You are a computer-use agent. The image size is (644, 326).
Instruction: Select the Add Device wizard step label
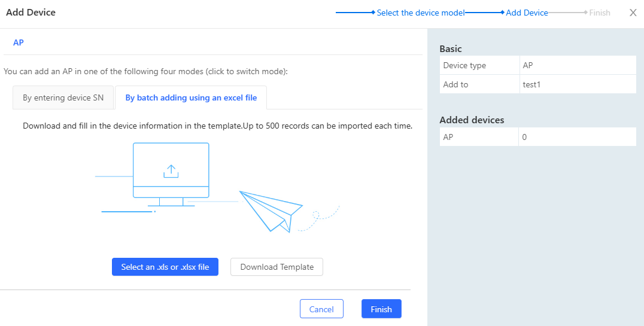tap(527, 13)
